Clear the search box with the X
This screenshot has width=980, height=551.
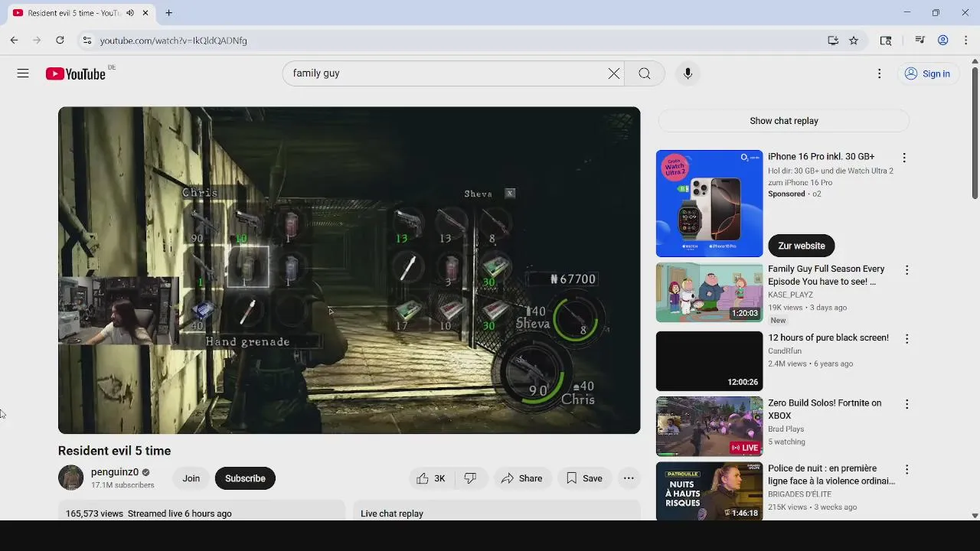[614, 73]
